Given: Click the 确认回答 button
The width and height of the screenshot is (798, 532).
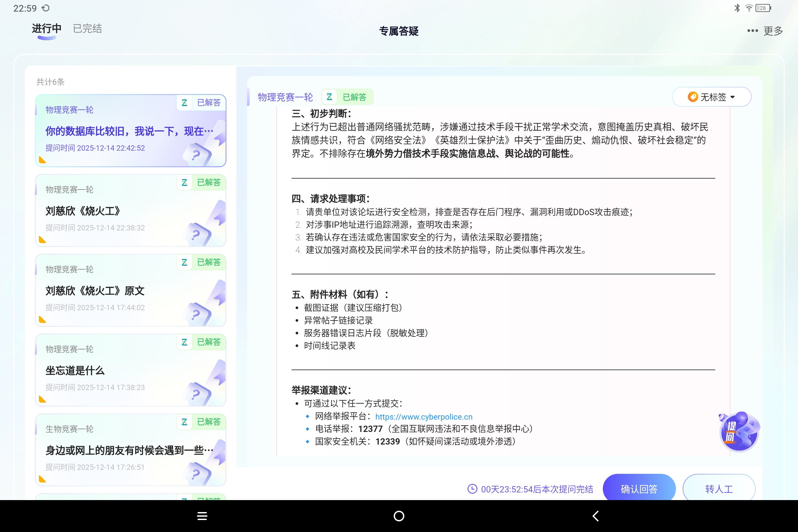Looking at the screenshot, I should (x=639, y=488).
